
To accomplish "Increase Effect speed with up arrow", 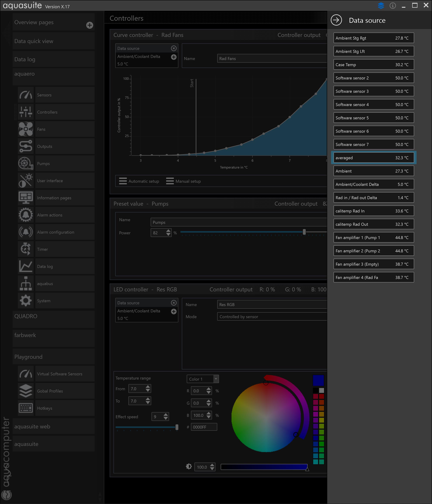I will point(166,414).
